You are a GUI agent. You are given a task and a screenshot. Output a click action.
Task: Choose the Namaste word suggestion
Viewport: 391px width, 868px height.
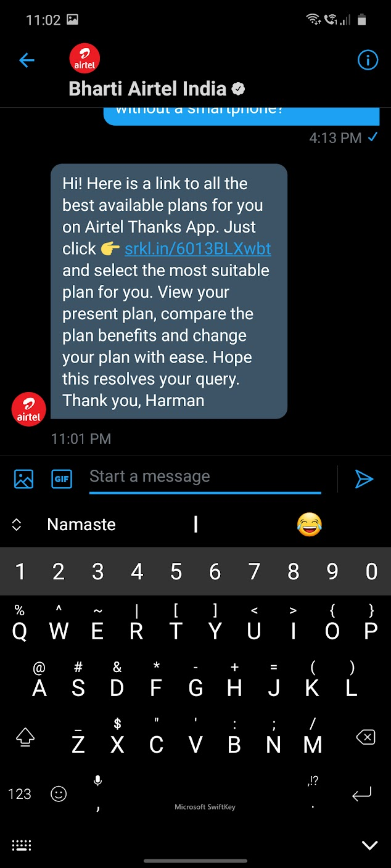pyautogui.click(x=81, y=525)
